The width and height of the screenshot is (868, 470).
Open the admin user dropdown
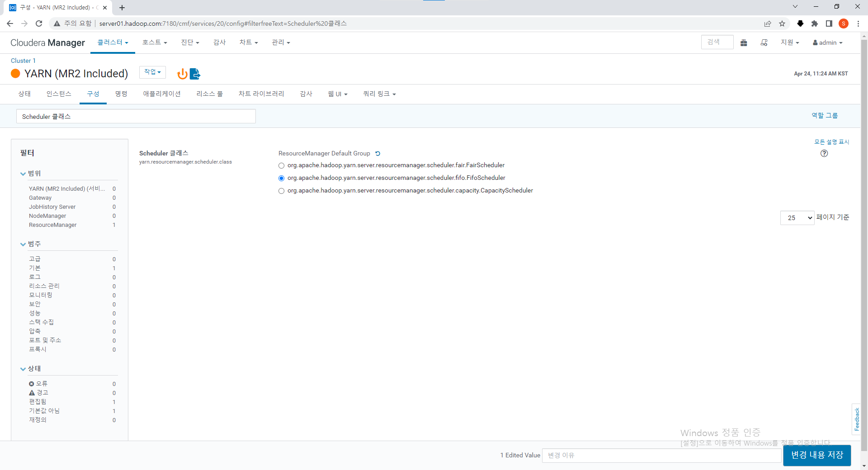coord(828,42)
